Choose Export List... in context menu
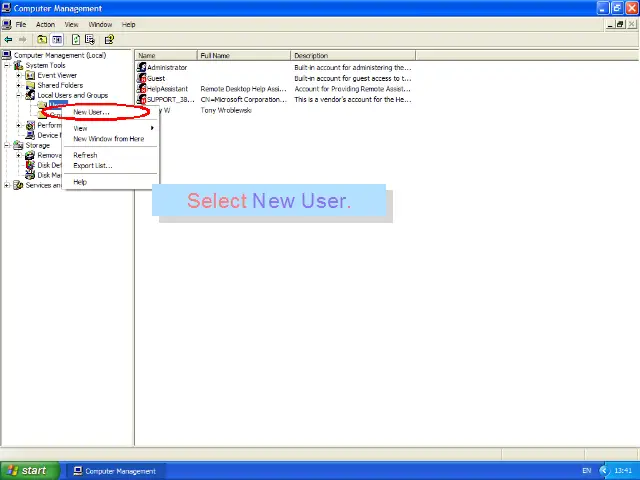Screen dimensions: 640x480 (110, 165)
